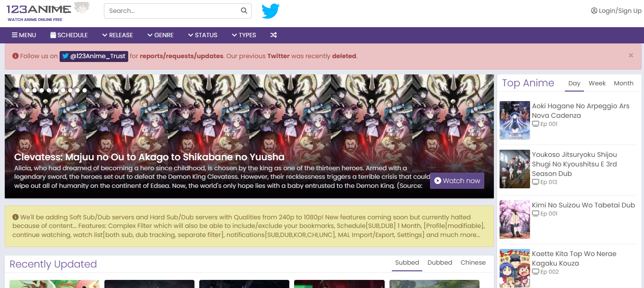Open Aoki Hagane No Arpeggio thumbnail
This screenshot has width=644, height=288.
tap(515, 120)
